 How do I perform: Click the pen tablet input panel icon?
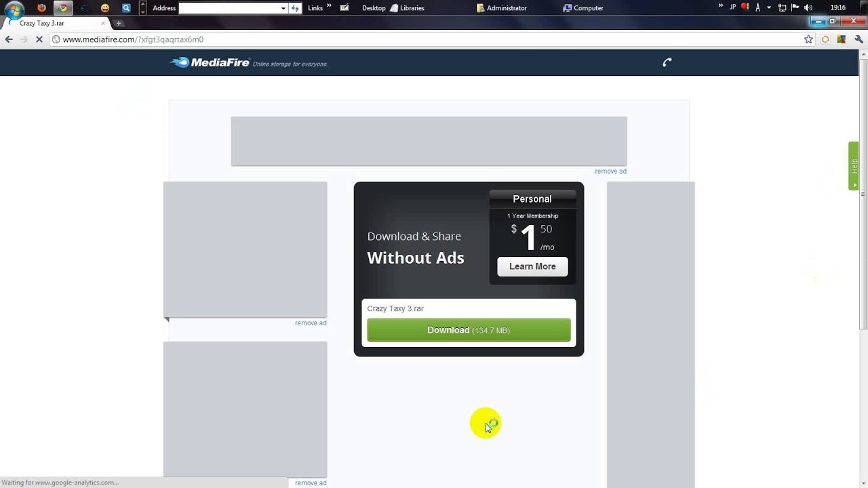pyautogui.click(x=344, y=7)
